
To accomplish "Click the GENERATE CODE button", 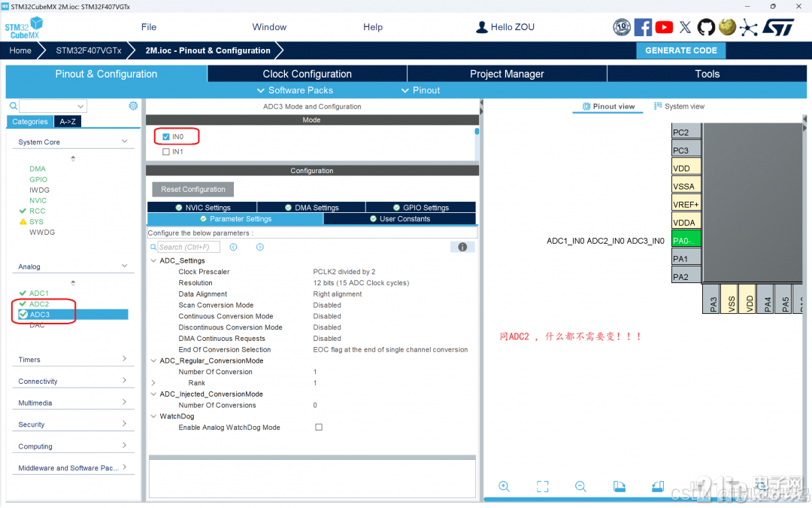I will point(681,50).
